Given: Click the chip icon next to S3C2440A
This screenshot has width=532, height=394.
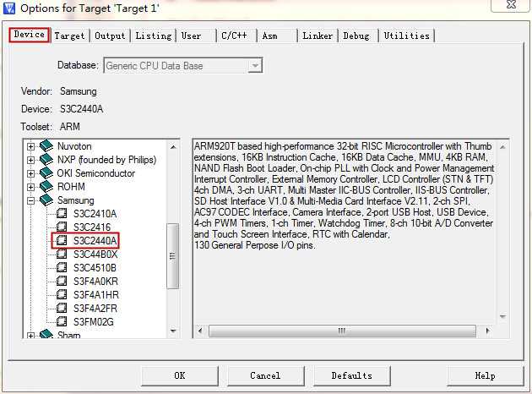Looking at the screenshot, I should tap(62, 240).
